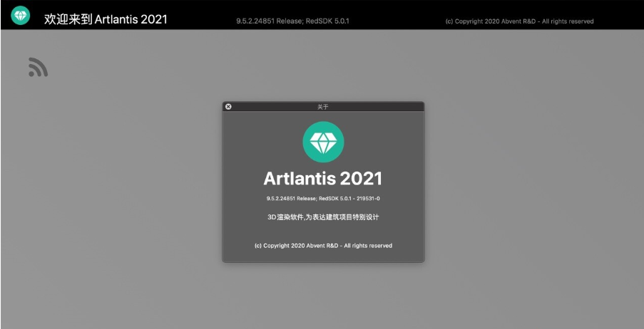Click the 关于 dialog title text
This screenshot has width=644, height=329.
coord(323,107)
